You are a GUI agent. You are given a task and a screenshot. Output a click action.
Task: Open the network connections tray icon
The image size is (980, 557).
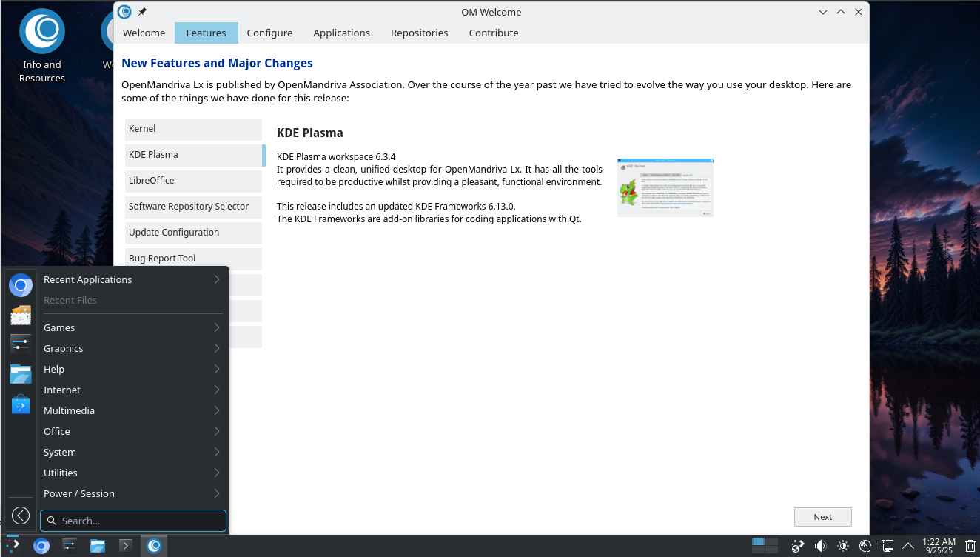coord(887,546)
